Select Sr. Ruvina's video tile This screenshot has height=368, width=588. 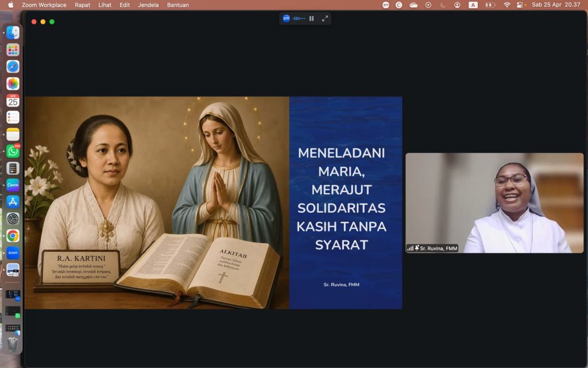pos(494,202)
